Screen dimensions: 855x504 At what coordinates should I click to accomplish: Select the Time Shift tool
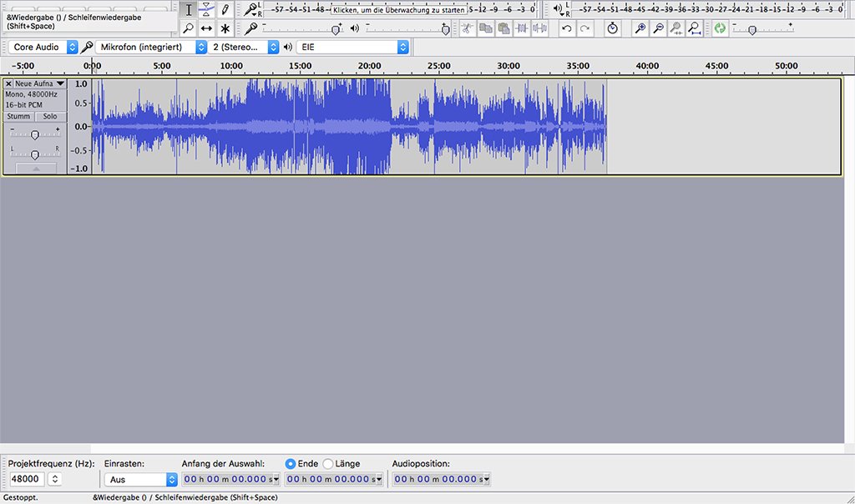(x=206, y=28)
